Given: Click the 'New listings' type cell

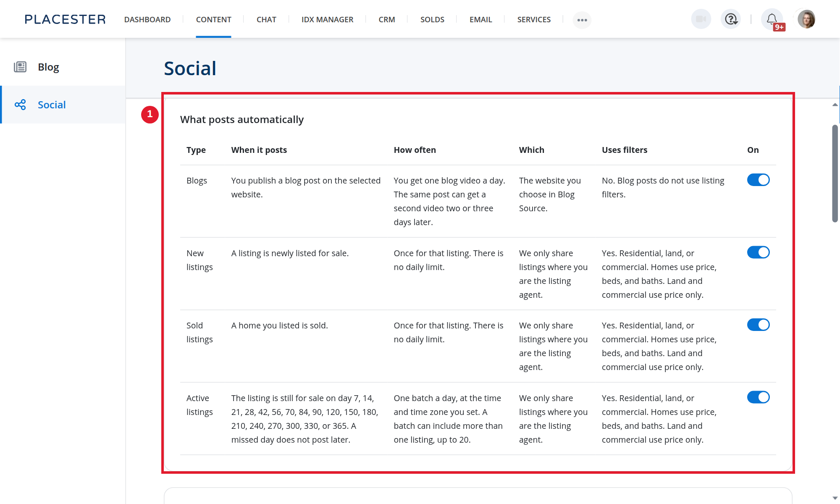Looking at the screenshot, I should 199,260.
